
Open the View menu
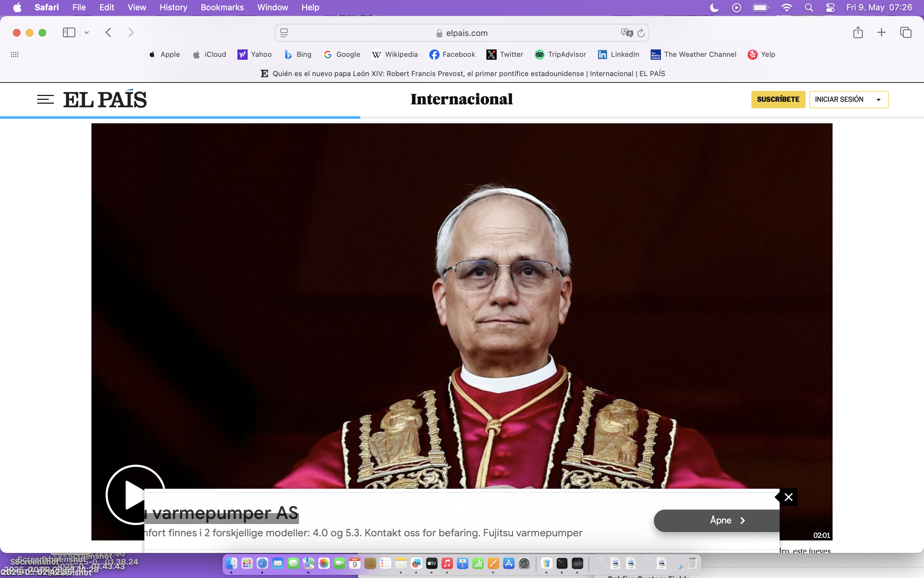tap(137, 7)
